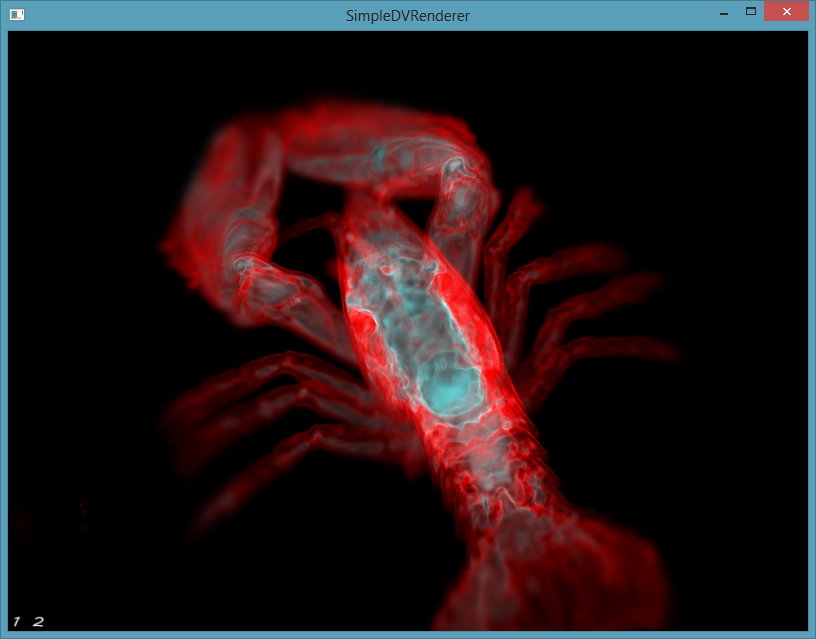
Task: Maximize the SimpleDVRenderer window
Action: [x=750, y=11]
